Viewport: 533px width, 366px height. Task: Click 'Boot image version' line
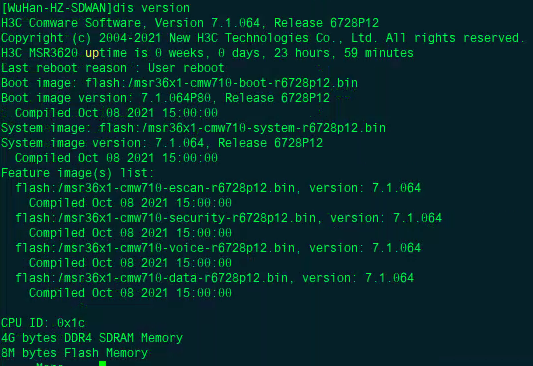[x=166, y=98]
